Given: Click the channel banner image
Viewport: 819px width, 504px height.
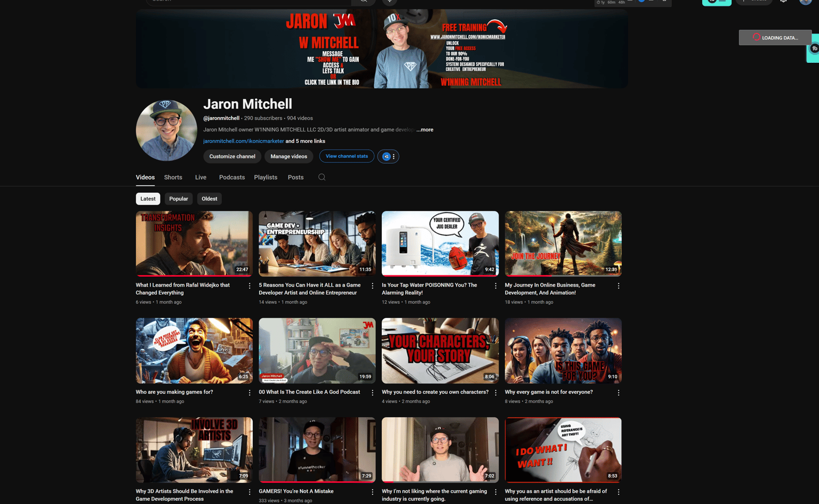Looking at the screenshot, I should pos(382,48).
